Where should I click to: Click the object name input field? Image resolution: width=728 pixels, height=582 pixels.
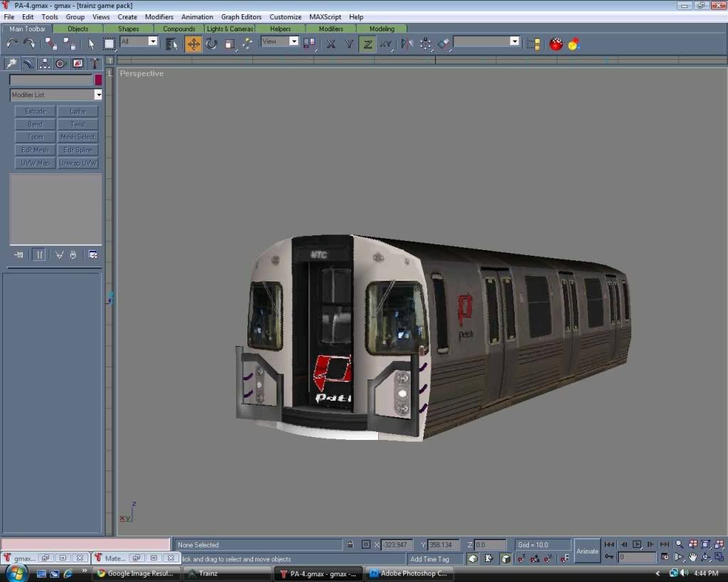51,80
